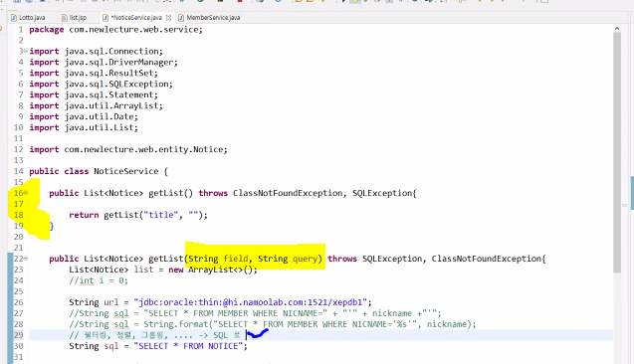The height and width of the screenshot is (364, 634).
Task: Click the Korean comment on line 29
Action: pyautogui.click(x=154, y=335)
